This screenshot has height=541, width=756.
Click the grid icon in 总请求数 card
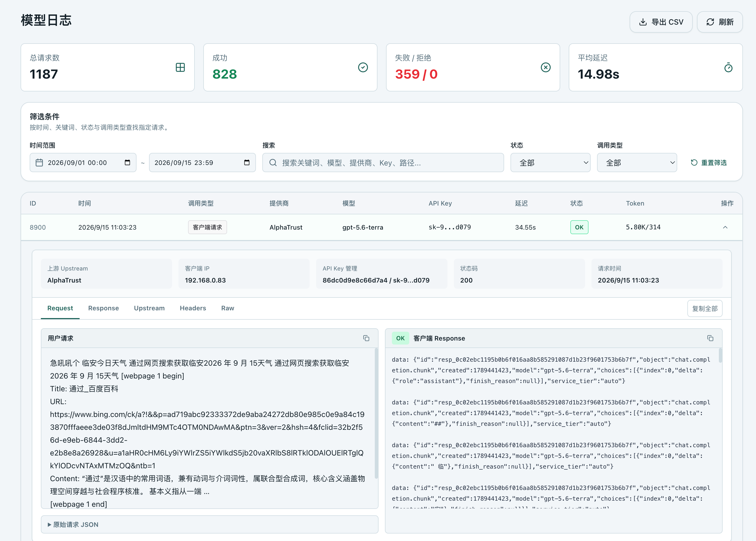[x=180, y=67]
